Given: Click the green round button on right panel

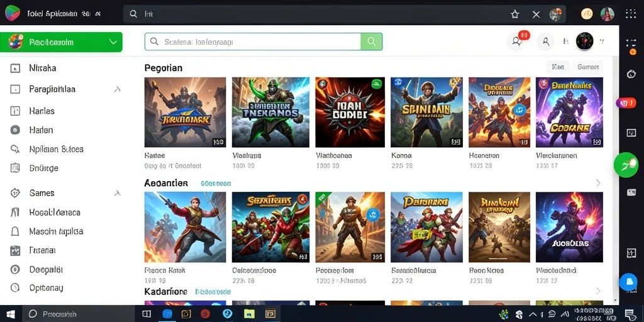Looking at the screenshot, I should click(x=626, y=165).
